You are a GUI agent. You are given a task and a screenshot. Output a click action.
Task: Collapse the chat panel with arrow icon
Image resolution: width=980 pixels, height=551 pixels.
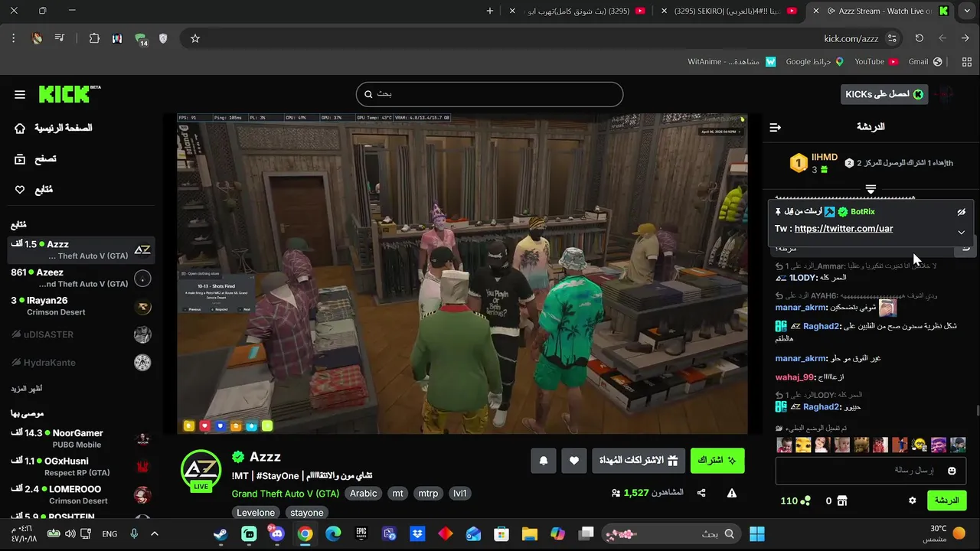(x=775, y=127)
